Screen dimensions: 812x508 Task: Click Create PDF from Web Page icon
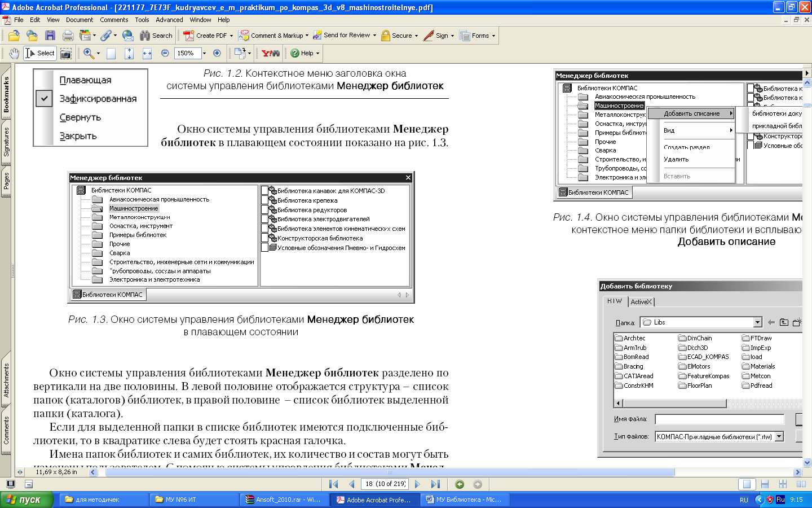(x=32, y=36)
